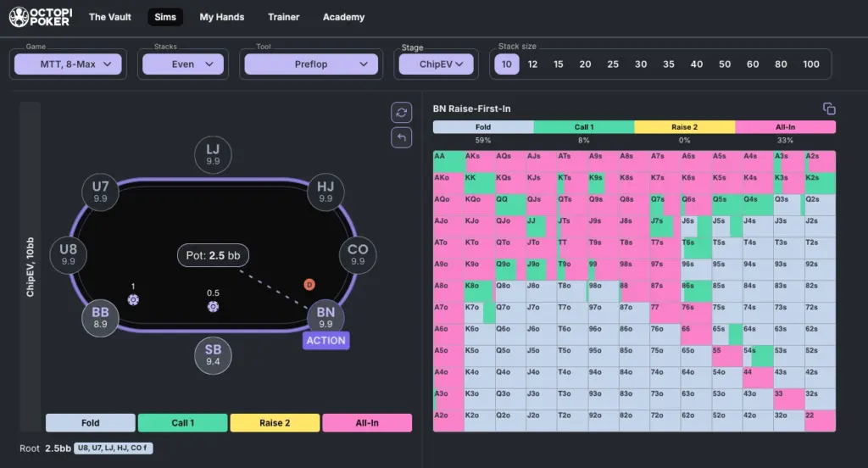Screen dimensions: 868x468
Task: Select stack size 25
Action: pyautogui.click(x=613, y=64)
